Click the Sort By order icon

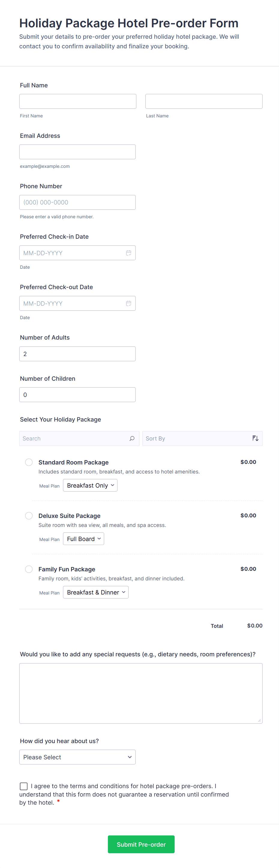tap(255, 438)
